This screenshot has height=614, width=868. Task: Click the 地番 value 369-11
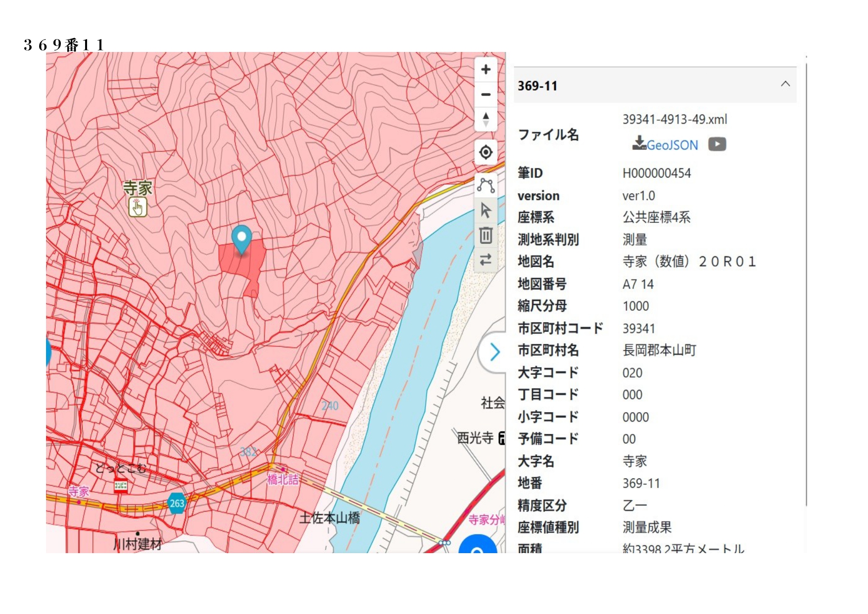click(x=641, y=483)
